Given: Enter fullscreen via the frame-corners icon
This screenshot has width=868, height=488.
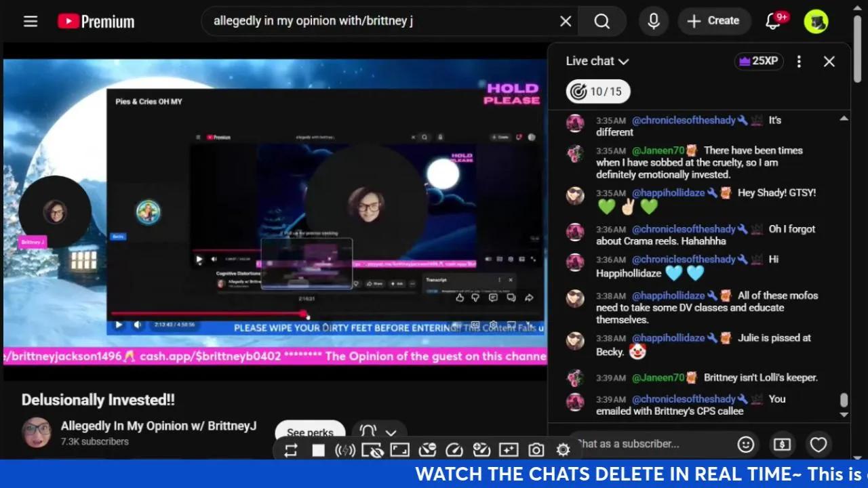Looking at the screenshot, I should click(400, 450).
